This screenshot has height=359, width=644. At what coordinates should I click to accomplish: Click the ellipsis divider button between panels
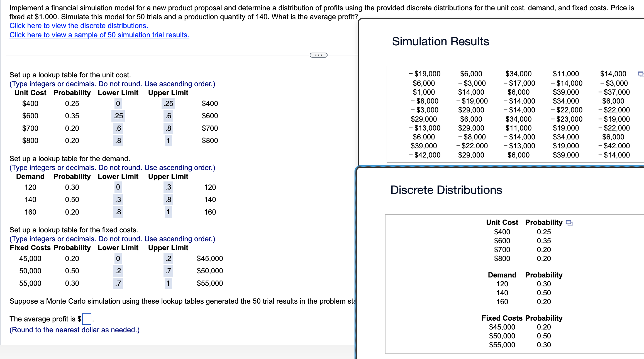pyautogui.click(x=318, y=55)
